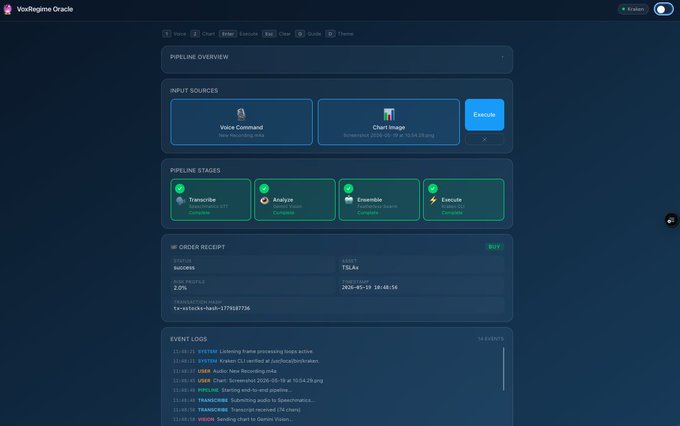Viewport: 680px width, 426px height.
Task: Click the Order Receipt icon
Action: [173, 247]
